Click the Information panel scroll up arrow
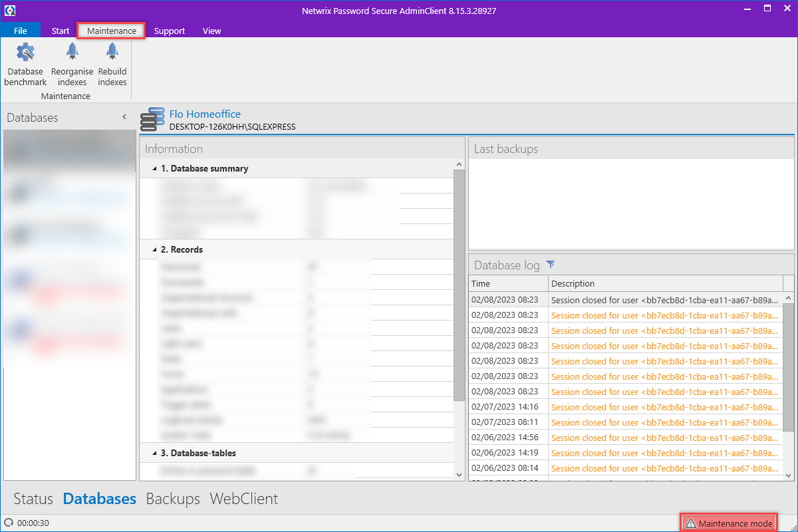This screenshot has width=798, height=532. pos(459,164)
